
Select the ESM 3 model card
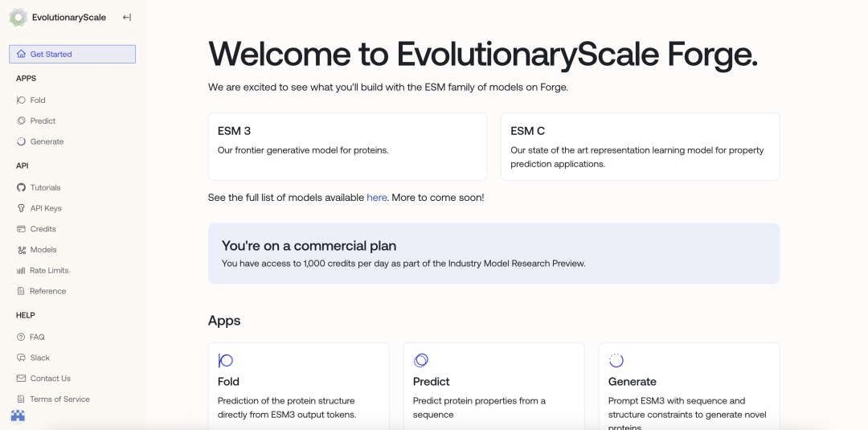coord(347,146)
